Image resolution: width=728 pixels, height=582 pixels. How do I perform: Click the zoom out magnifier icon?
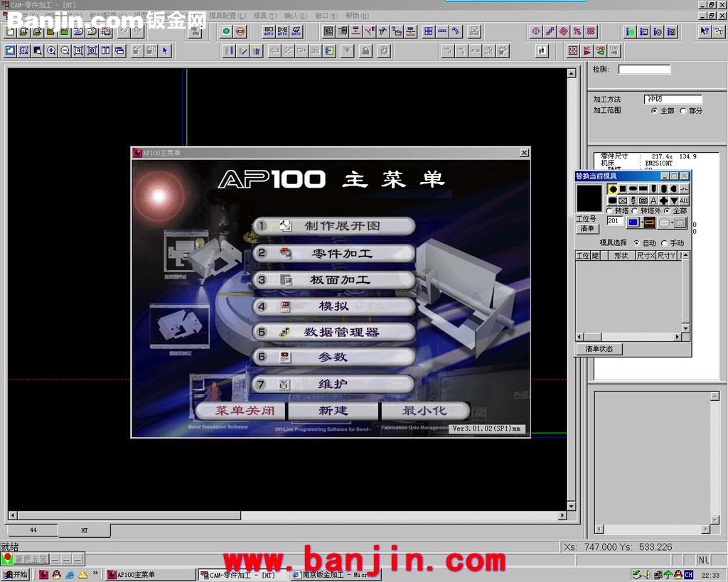point(65,50)
